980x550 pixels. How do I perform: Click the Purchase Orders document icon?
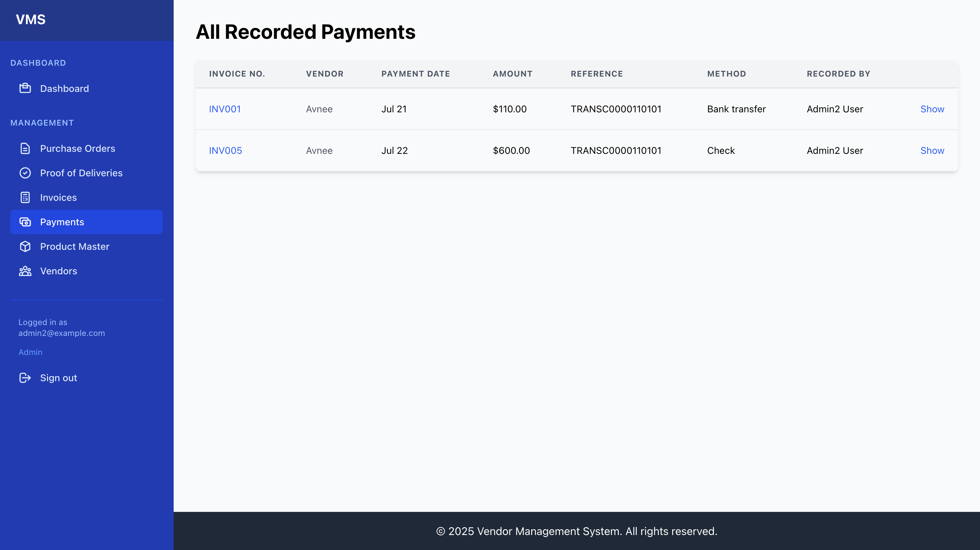(x=25, y=148)
